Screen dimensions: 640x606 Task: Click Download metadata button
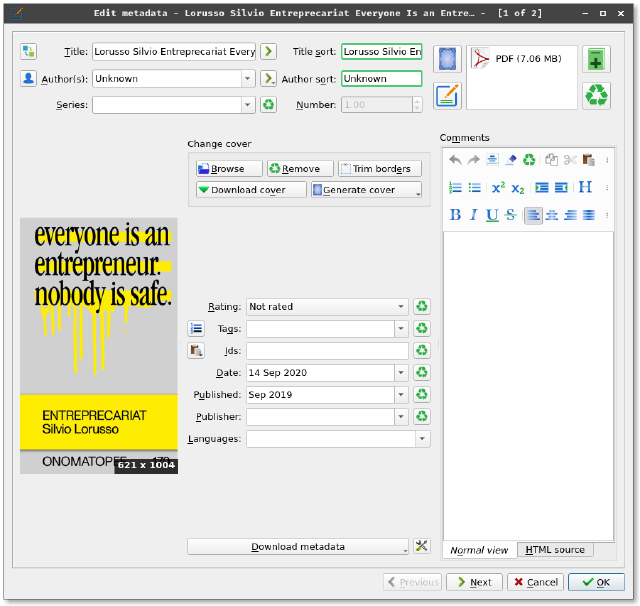(x=298, y=546)
